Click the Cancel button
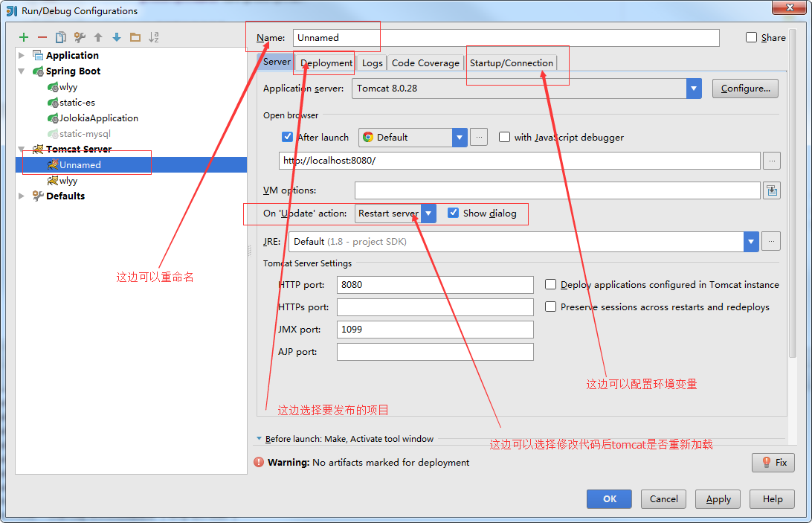The width and height of the screenshot is (812, 523). [663, 498]
